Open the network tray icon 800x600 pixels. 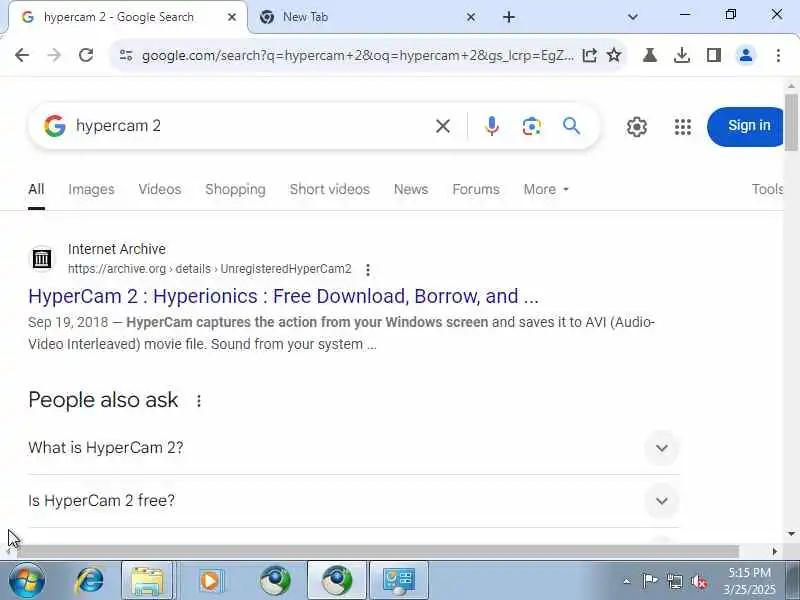pos(675,581)
